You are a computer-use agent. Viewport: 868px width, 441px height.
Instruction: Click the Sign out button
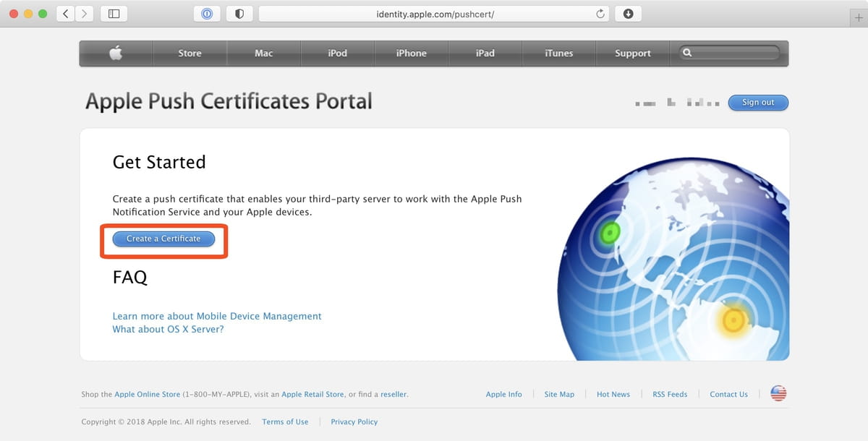coord(758,103)
